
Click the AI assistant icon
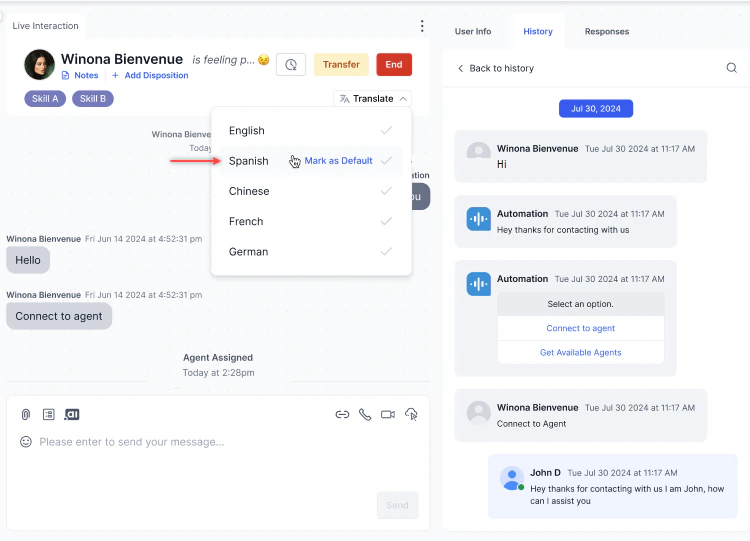(x=72, y=414)
